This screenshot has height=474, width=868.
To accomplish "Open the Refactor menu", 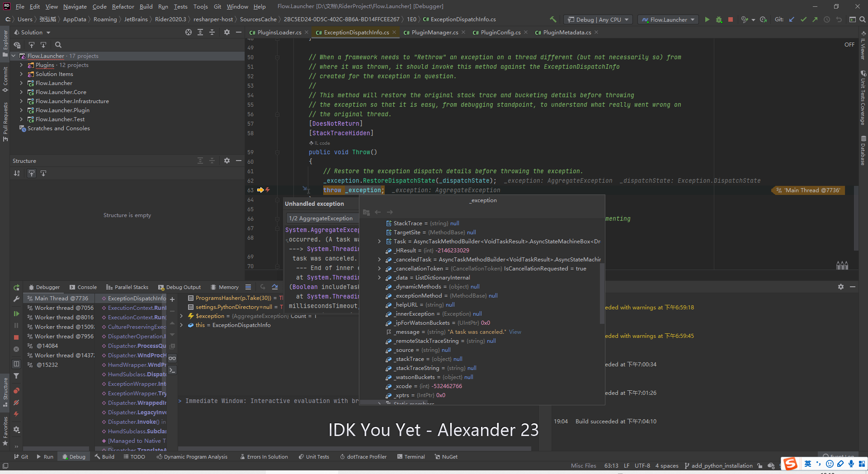I will coord(123,6).
